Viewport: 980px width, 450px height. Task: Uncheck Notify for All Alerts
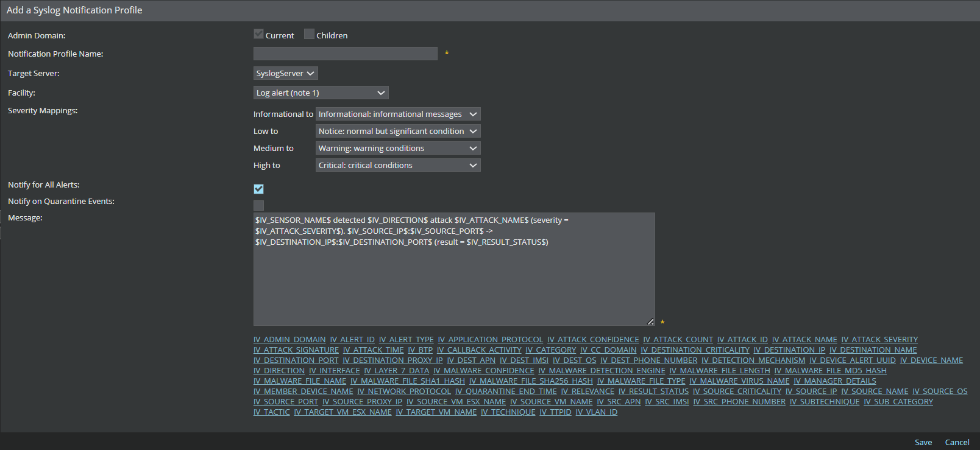[x=258, y=189]
